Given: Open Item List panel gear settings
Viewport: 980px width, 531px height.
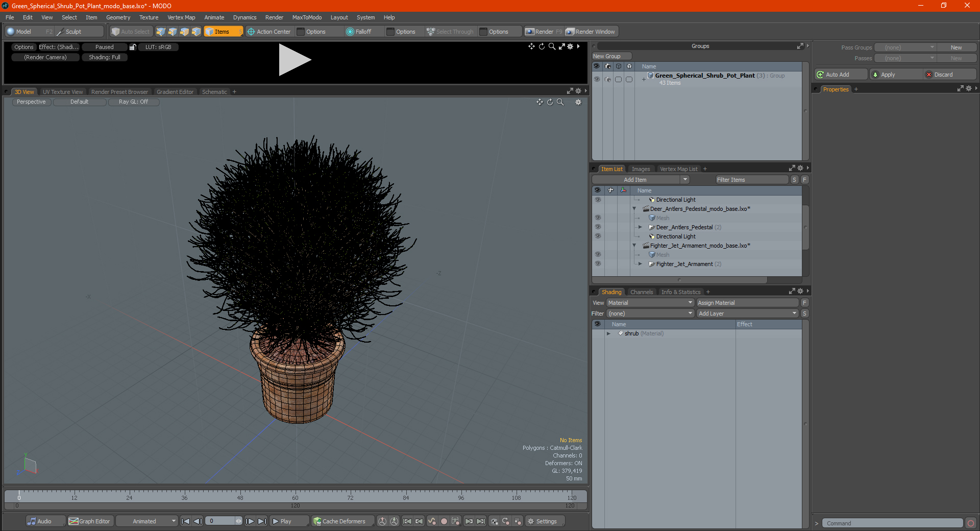Looking at the screenshot, I should click(x=800, y=168).
